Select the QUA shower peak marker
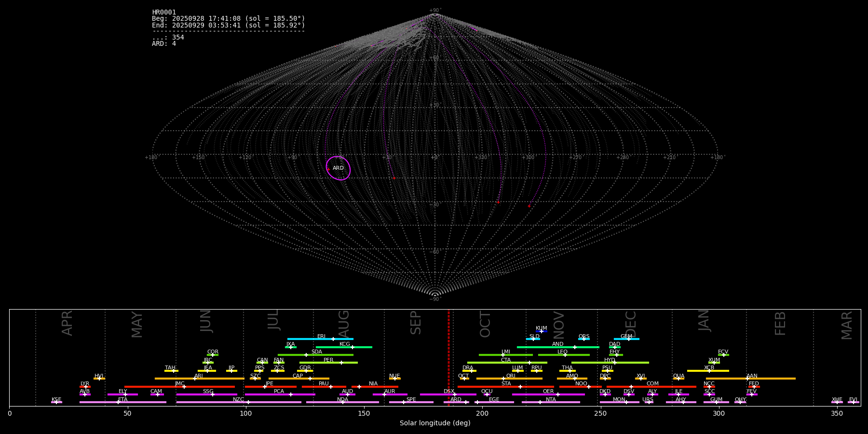868x434 pixels. tap(678, 379)
